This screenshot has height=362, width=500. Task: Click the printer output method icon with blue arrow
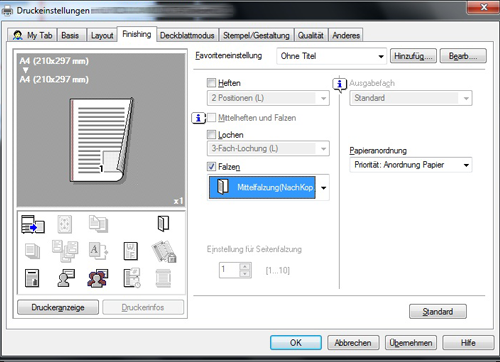click(x=33, y=224)
